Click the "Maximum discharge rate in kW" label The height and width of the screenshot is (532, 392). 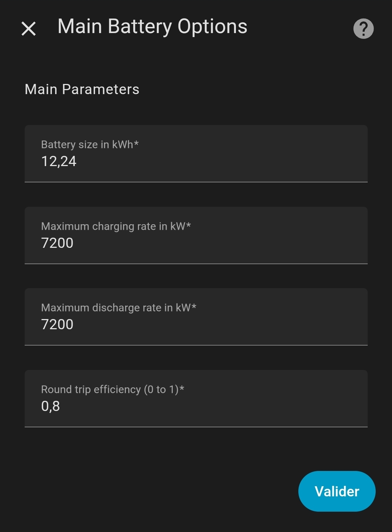[116, 308]
